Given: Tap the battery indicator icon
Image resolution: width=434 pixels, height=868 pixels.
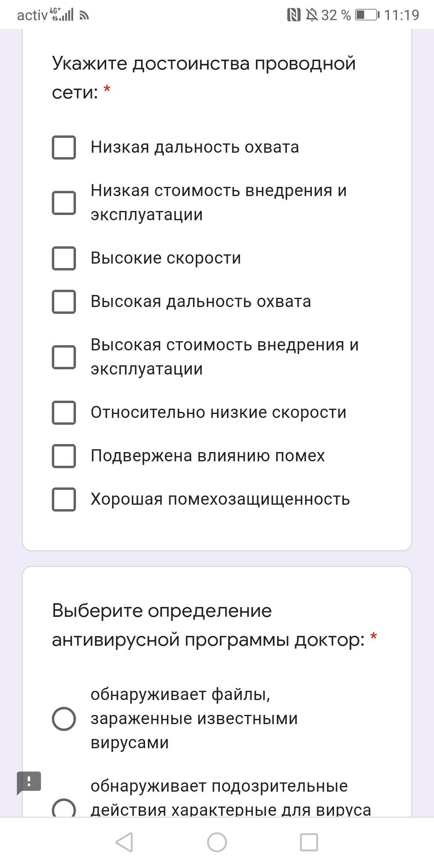Looking at the screenshot, I should [366, 15].
